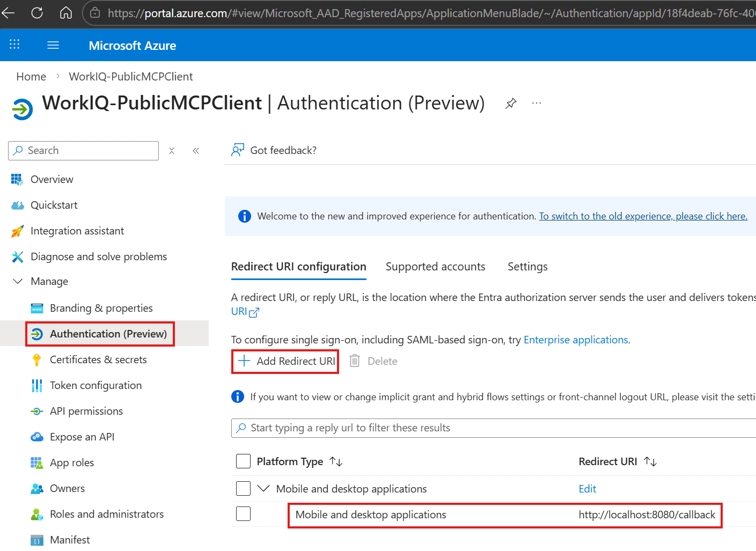Open Diagnose and solve problems
Viewport: 756px width, 551px height.
99,256
